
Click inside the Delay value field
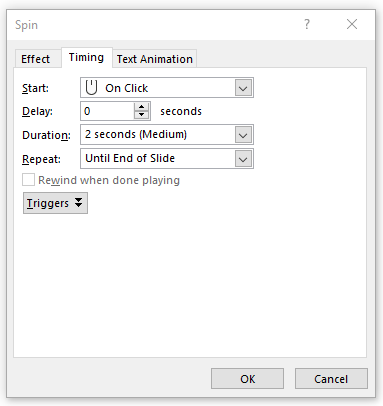107,111
